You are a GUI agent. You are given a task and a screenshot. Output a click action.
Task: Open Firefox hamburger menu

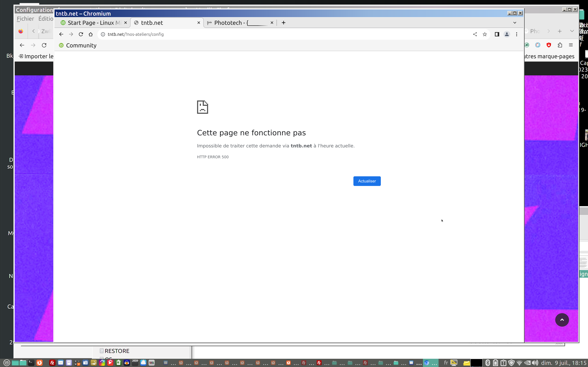pyautogui.click(x=571, y=45)
